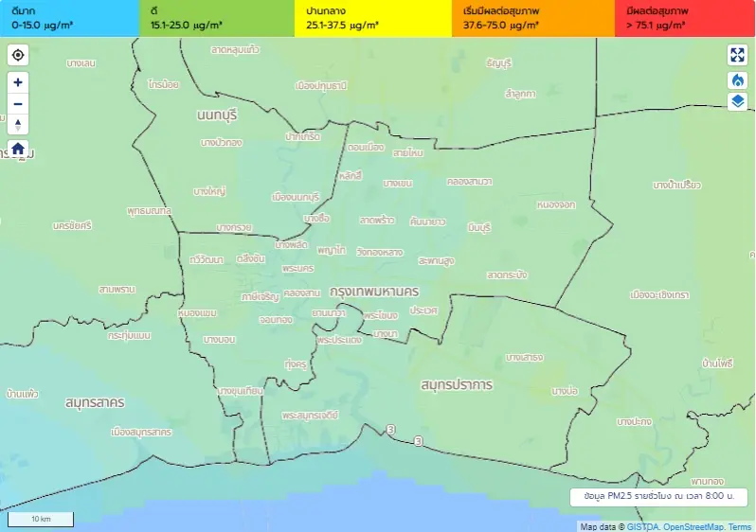Zoom out with the minus button

18,103
